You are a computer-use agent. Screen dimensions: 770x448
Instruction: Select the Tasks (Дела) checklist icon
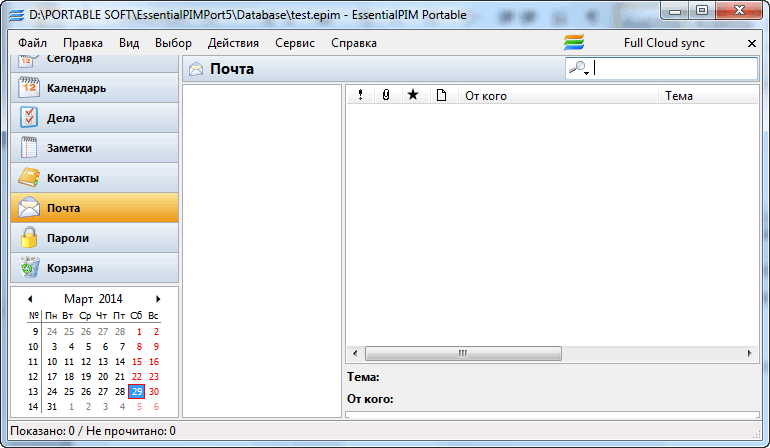tap(29, 118)
